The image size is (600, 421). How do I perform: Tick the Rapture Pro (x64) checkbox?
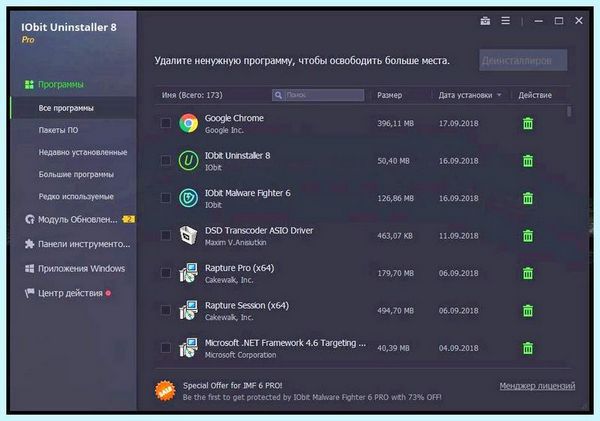click(x=166, y=273)
